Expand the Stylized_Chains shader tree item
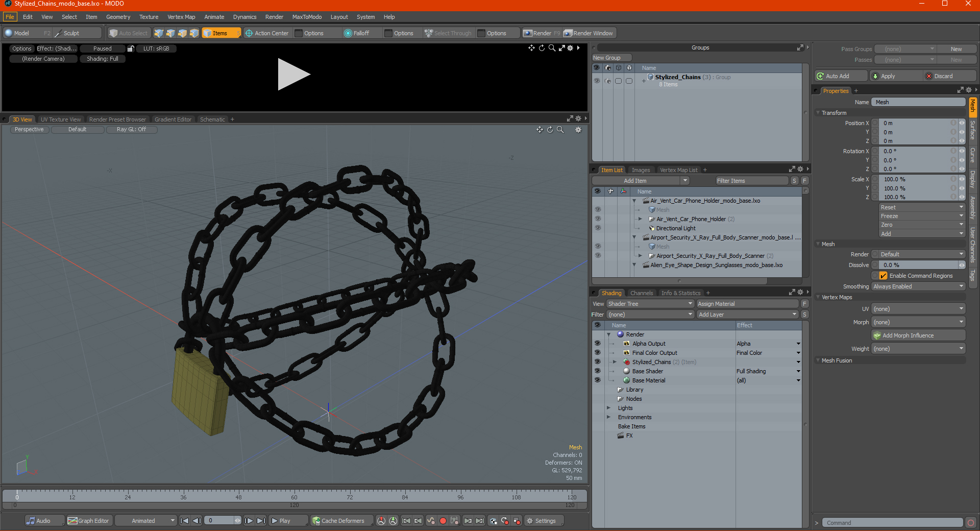Screen dimensions: 980x531 pyautogui.click(x=615, y=362)
